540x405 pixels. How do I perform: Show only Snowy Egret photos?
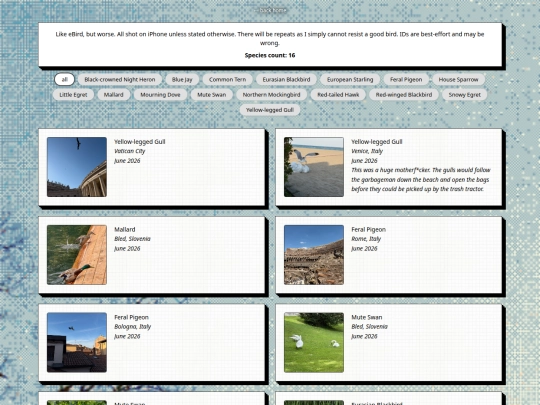(464, 95)
